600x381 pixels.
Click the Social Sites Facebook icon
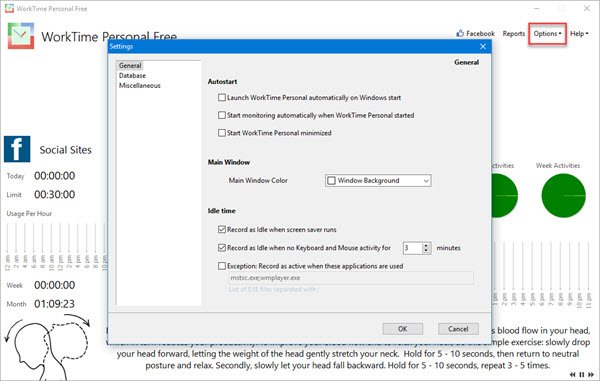17,149
